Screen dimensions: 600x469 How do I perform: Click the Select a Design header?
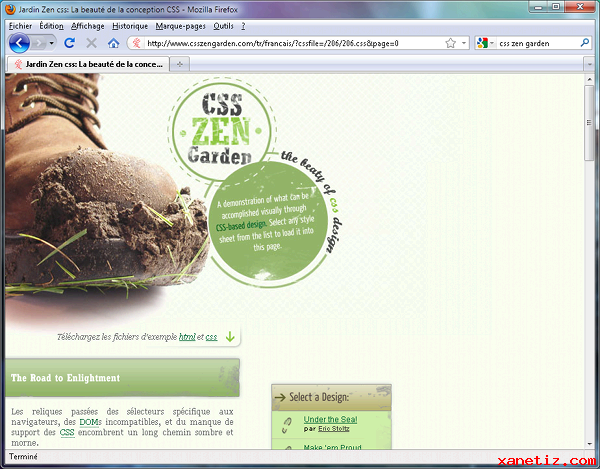[x=331, y=397]
